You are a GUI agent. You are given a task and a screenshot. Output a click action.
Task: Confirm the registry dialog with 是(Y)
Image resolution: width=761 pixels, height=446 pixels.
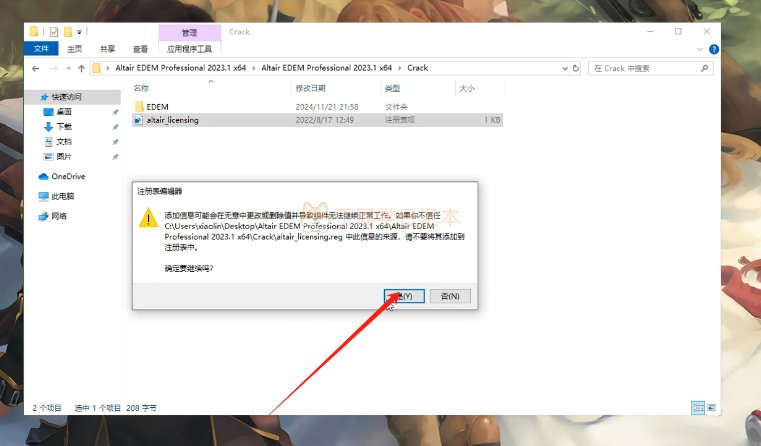(404, 296)
